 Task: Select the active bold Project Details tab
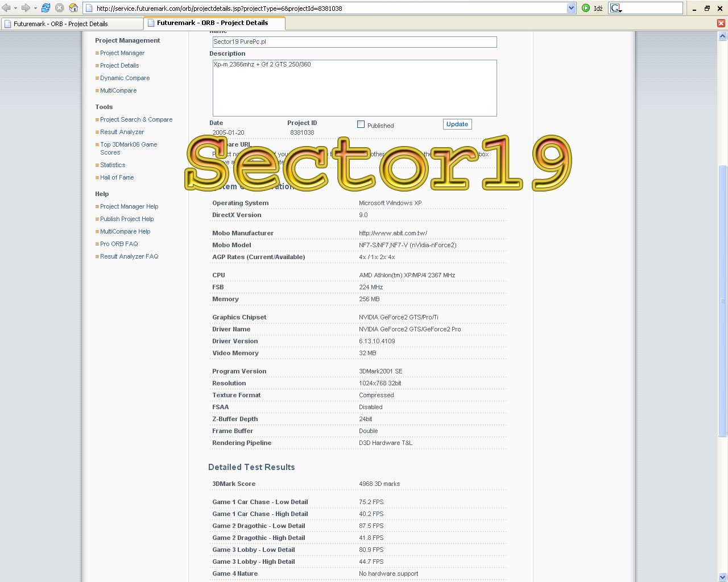tap(214, 23)
